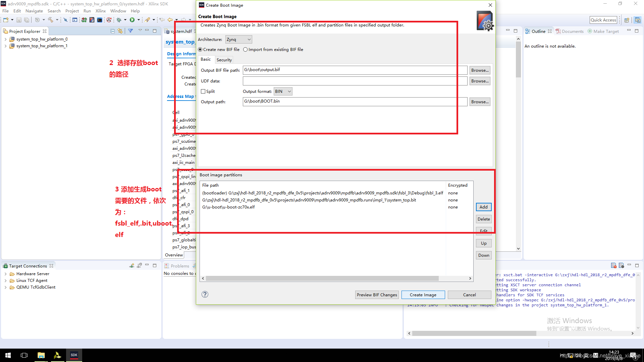
Task: Enable the Split checkbox
Action: (x=203, y=92)
